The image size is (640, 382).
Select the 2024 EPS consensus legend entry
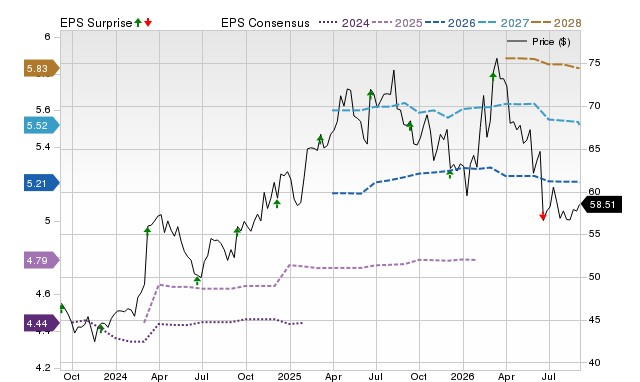(x=344, y=23)
